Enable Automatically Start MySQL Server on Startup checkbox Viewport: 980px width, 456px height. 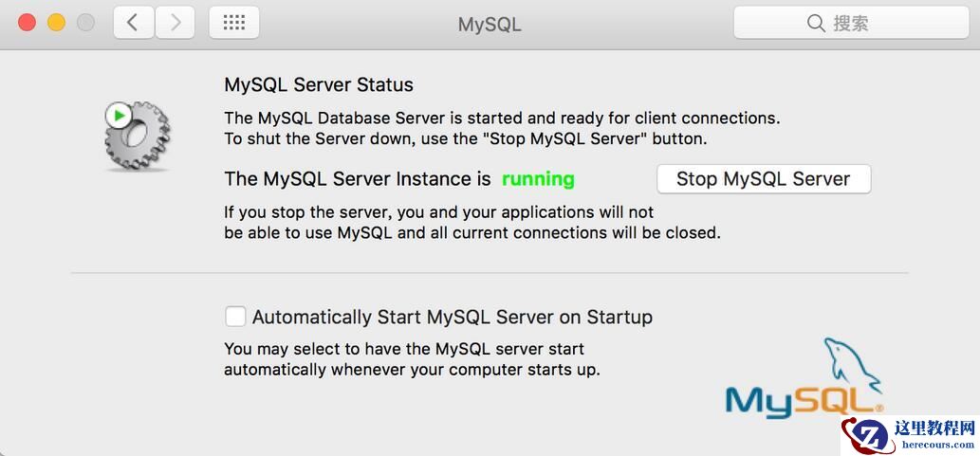coord(235,317)
